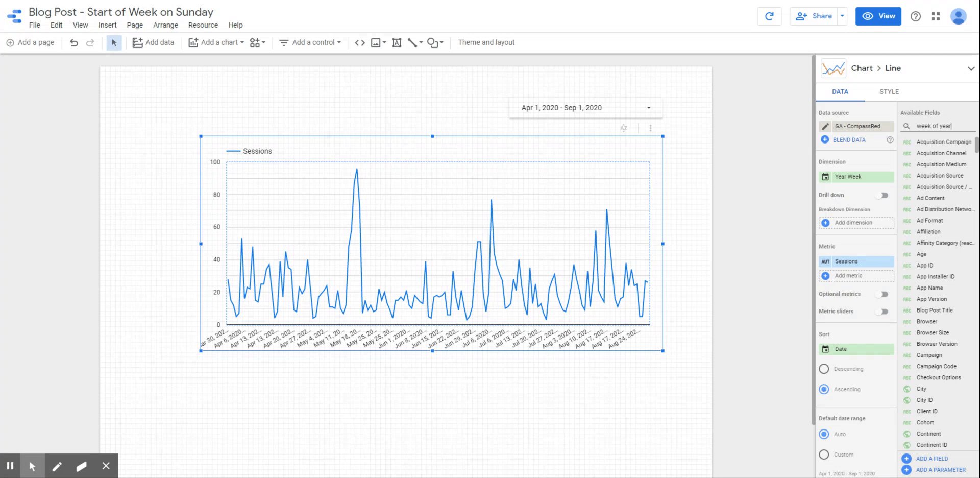Select the pen annotation tool

[57, 466]
